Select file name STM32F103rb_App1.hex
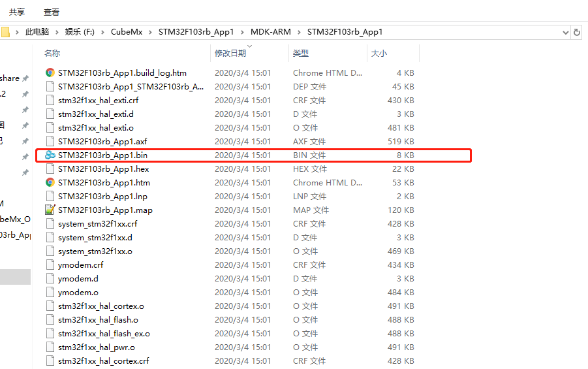588x369 pixels. click(104, 169)
